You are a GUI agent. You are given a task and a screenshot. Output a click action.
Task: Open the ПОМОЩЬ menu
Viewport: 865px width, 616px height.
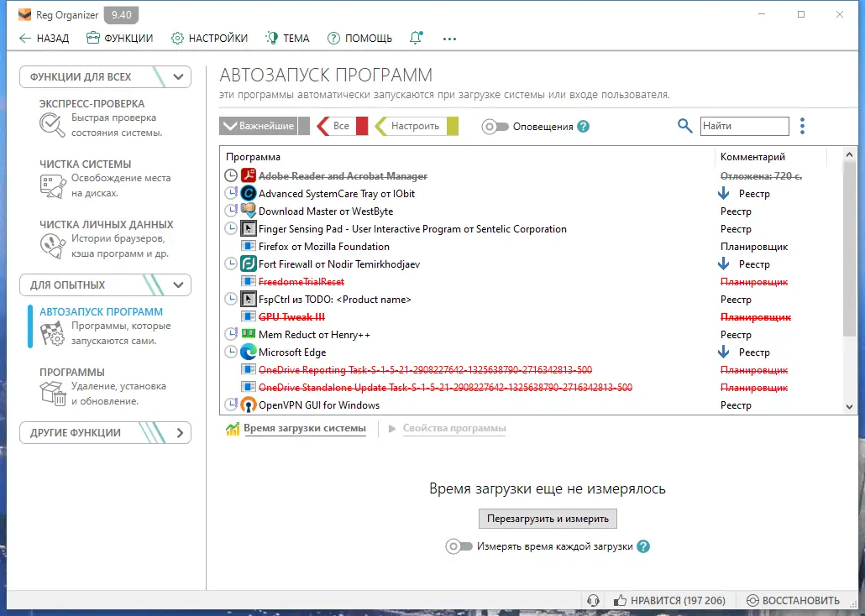(359, 38)
